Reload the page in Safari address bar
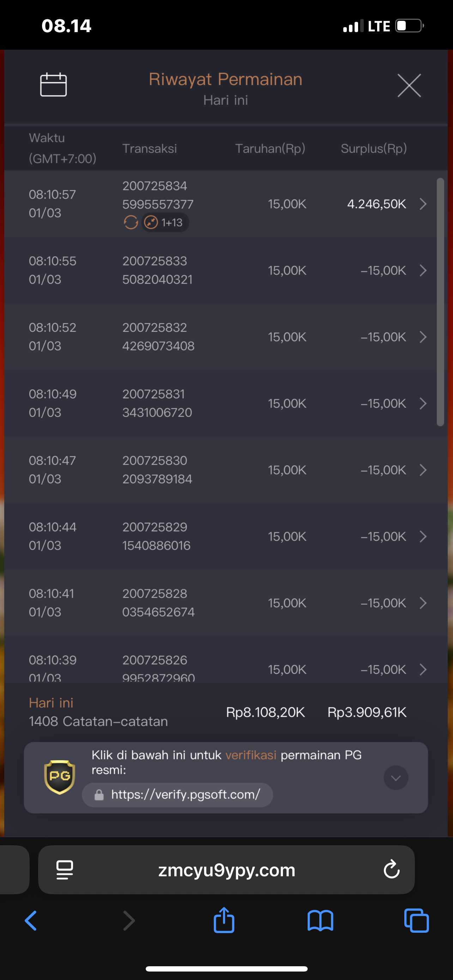The height and width of the screenshot is (980, 453). [391, 870]
